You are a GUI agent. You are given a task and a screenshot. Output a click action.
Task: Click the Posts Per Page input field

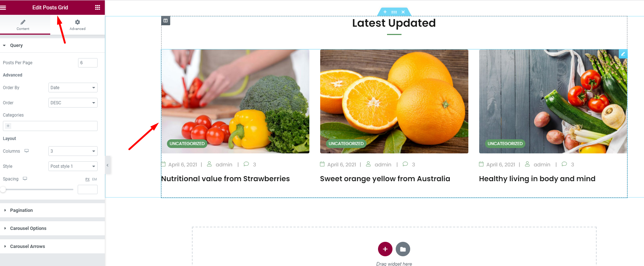click(88, 63)
